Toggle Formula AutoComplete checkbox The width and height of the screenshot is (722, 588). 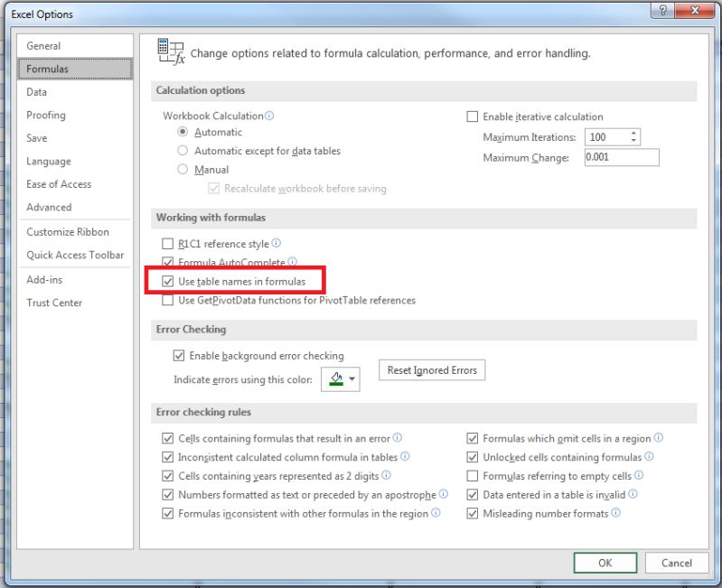pyautogui.click(x=167, y=262)
